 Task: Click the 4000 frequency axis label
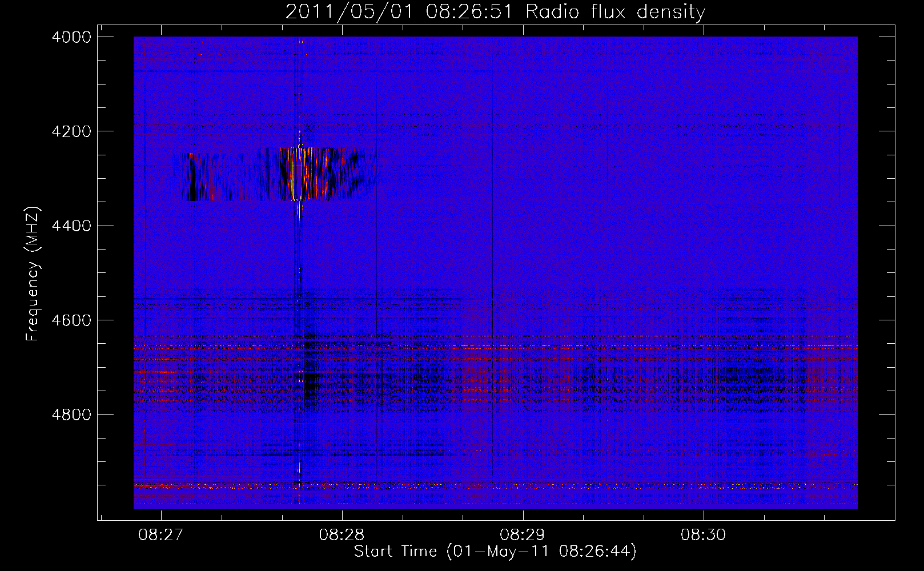coord(71,37)
